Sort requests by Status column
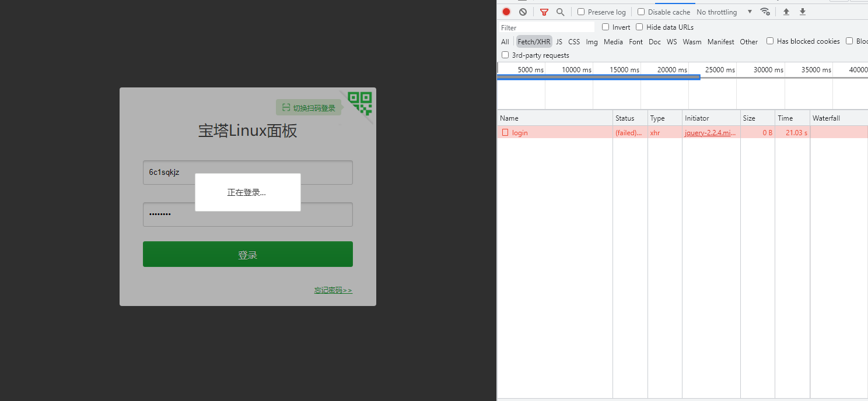868x401 pixels. tap(630, 118)
